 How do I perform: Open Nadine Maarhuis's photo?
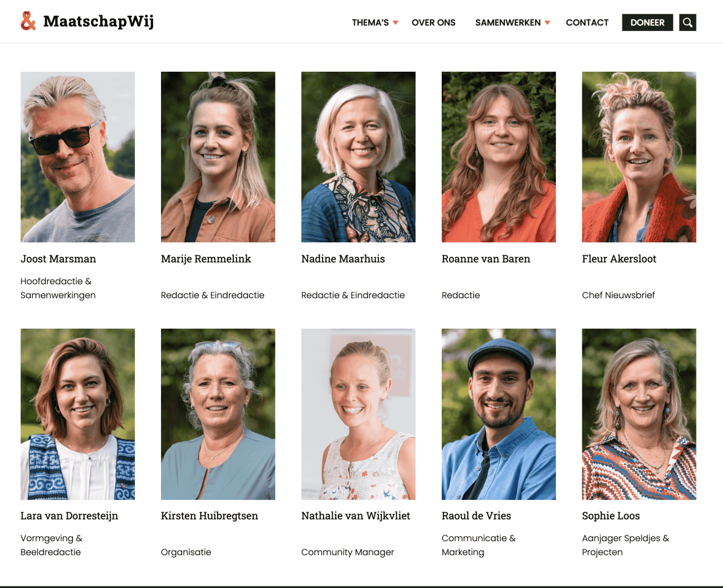click(x=358, y=157)
